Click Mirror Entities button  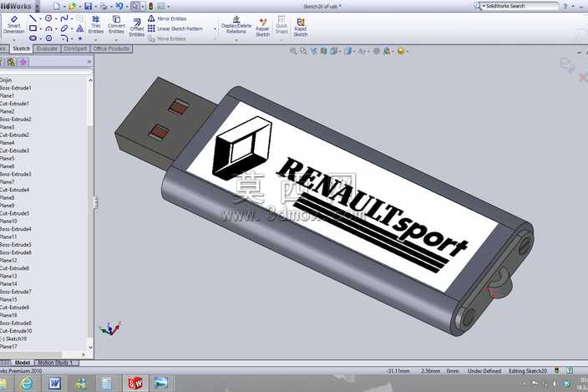click(x=167, y=18)
